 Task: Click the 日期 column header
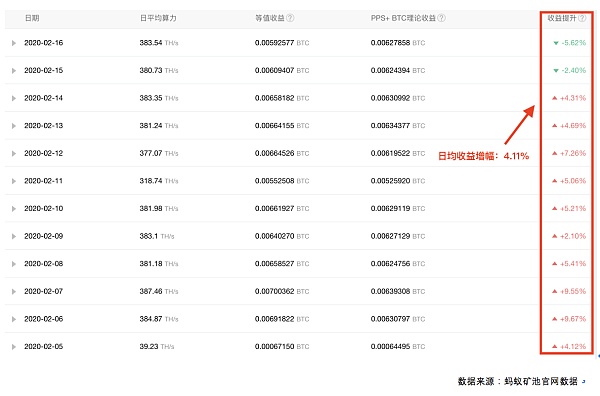[32, 18]
